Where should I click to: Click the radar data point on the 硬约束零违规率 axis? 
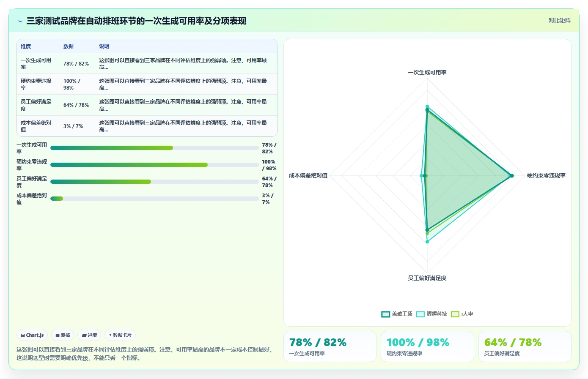511,176
